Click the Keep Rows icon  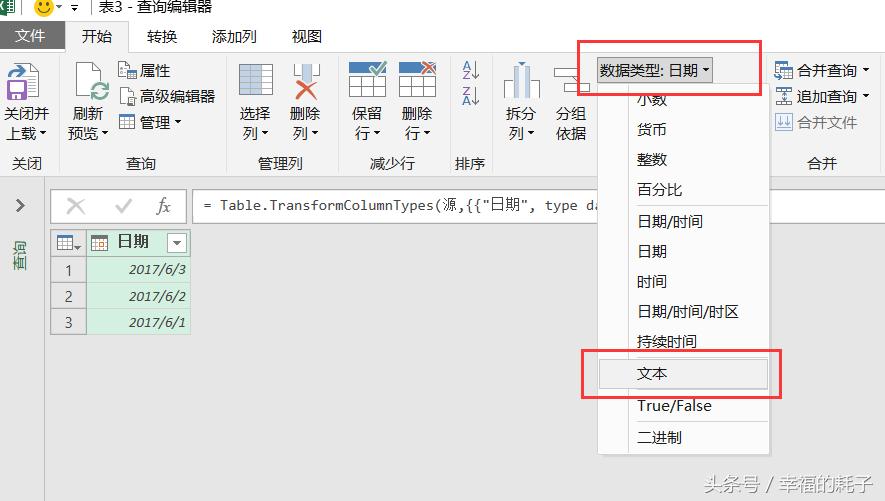click(x=367, y=80)
